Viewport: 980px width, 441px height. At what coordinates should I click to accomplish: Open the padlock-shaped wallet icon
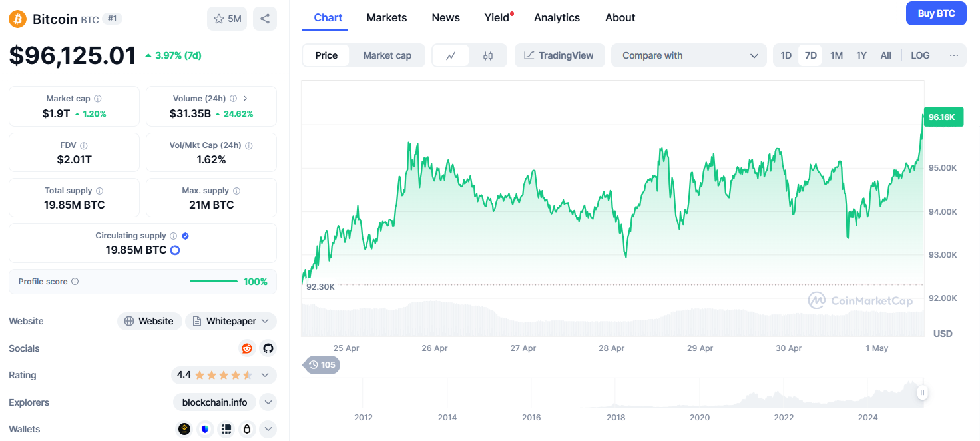click(x=247, y=429)
